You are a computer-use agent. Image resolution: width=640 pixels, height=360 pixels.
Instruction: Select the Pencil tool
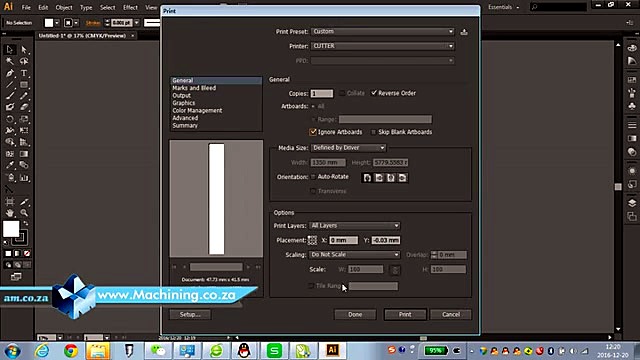24,96
